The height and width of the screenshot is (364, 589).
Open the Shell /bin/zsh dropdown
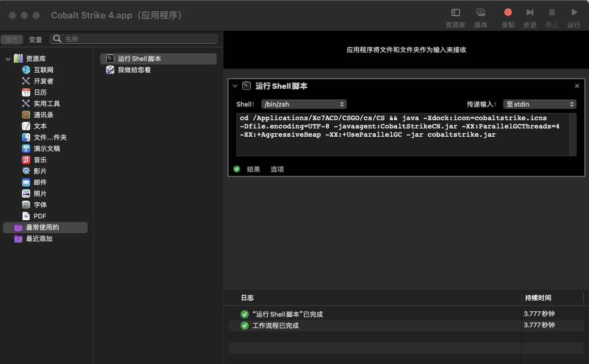click(304, 104)
